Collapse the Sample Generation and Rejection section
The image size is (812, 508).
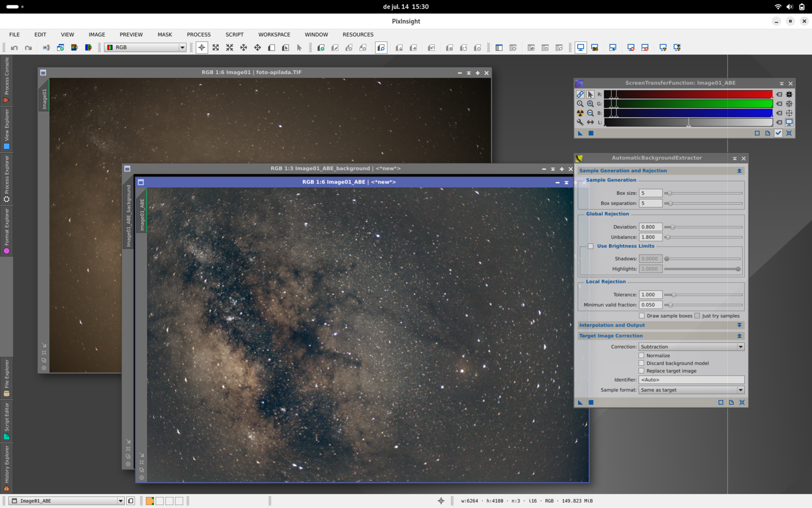[x=739, y=171]
